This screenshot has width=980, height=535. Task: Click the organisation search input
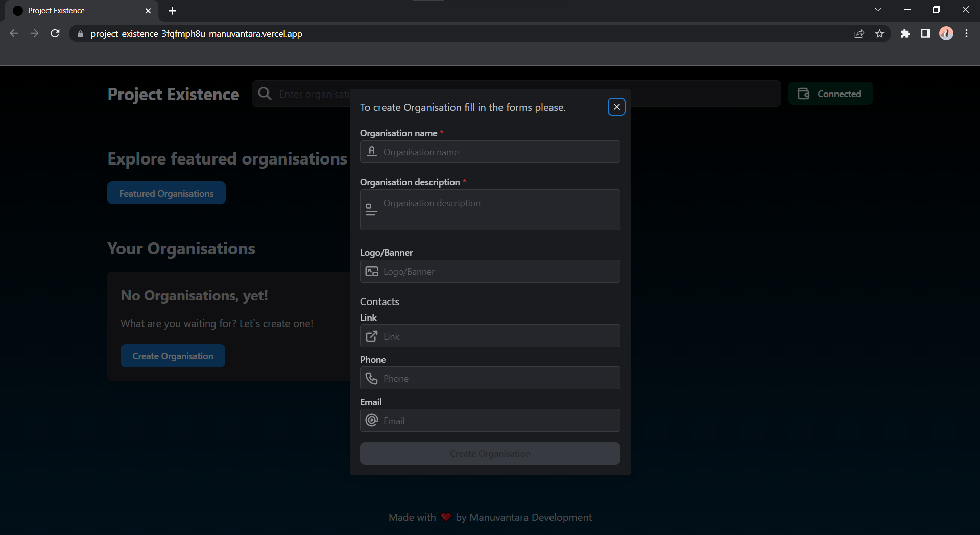[x=516, y=94]
